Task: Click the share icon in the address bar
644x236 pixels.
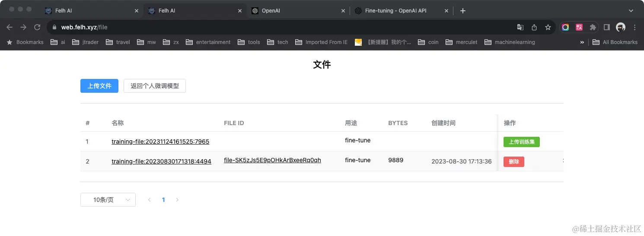Action: (x=534, y=27)
